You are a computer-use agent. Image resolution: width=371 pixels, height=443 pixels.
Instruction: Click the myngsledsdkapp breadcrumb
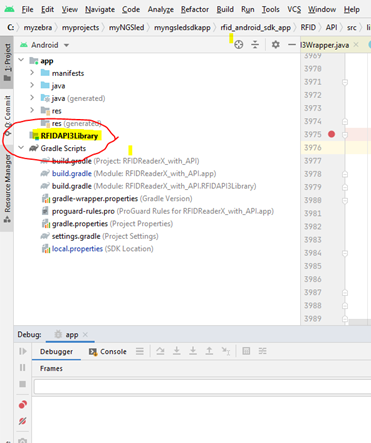[182, 27]
